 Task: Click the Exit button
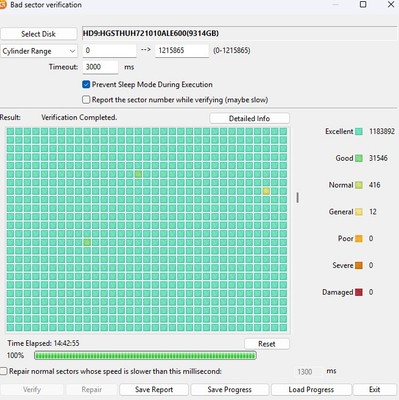point(375,390)
